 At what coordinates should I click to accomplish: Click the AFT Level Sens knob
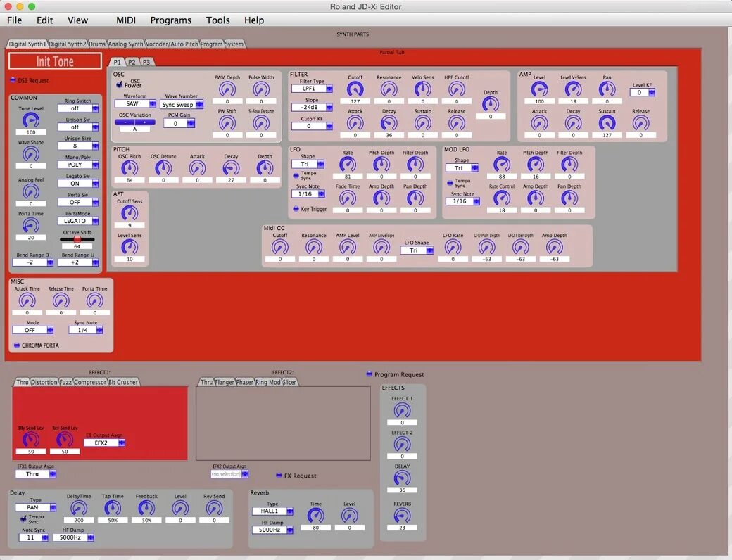tap(130, 247)
